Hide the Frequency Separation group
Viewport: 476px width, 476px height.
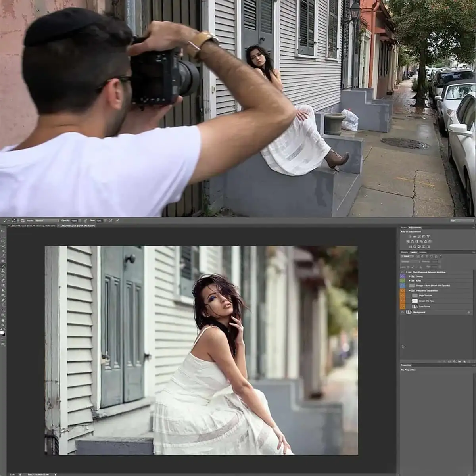coord(403,290)
